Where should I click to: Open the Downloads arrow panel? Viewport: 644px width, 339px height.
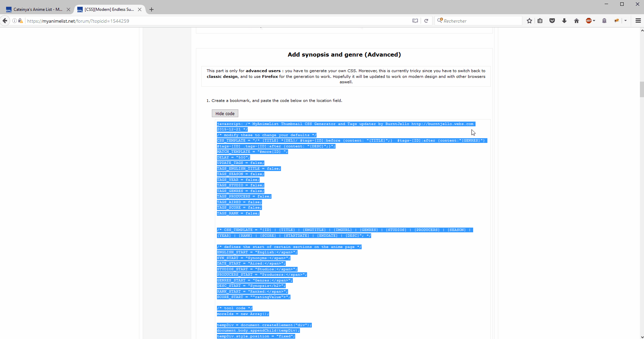pos(564,21)
